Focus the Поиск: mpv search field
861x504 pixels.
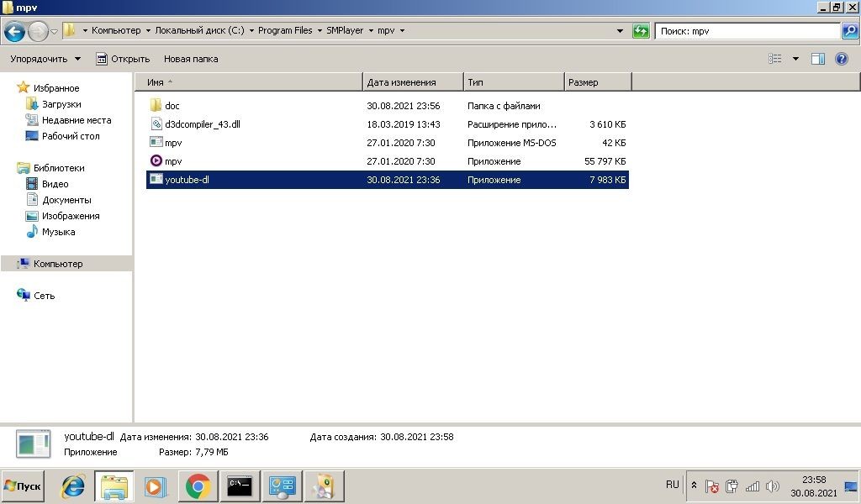747,31
